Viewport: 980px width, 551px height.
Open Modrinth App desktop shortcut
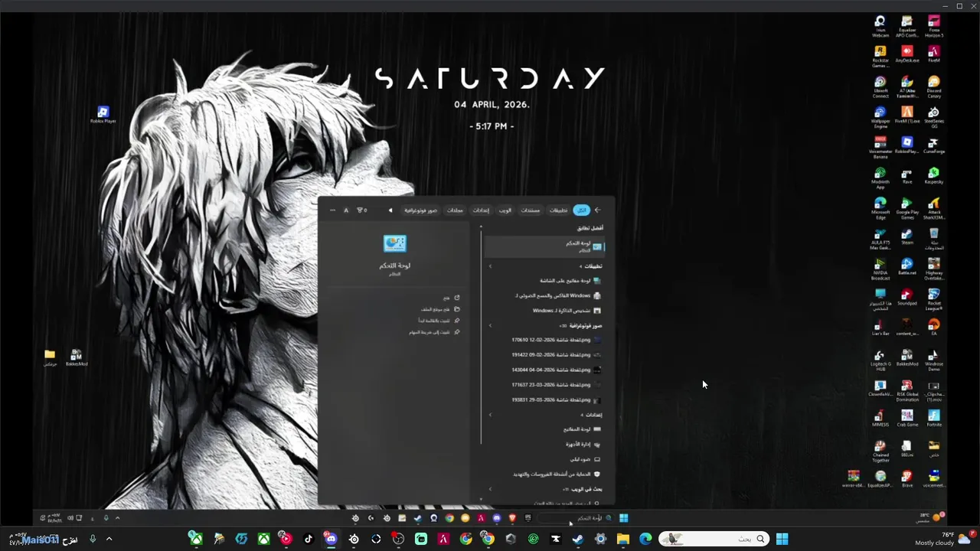pyautogui.click(x=880, y=178)
